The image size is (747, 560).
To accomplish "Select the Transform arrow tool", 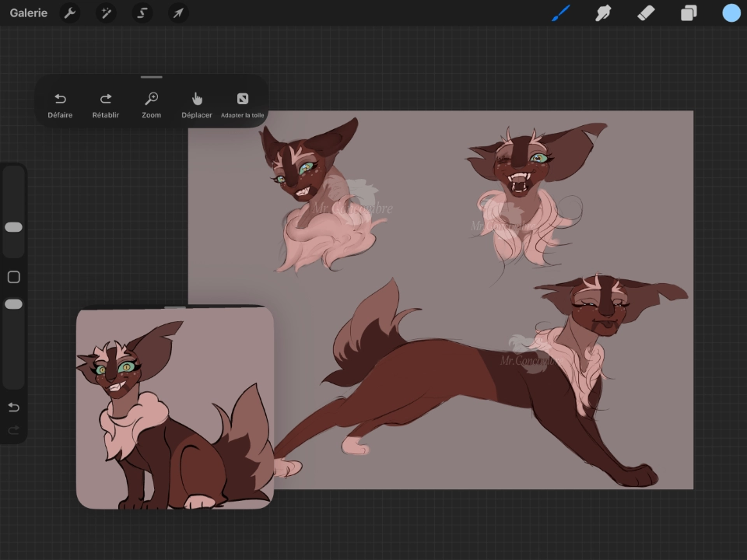I will (178, 13).
